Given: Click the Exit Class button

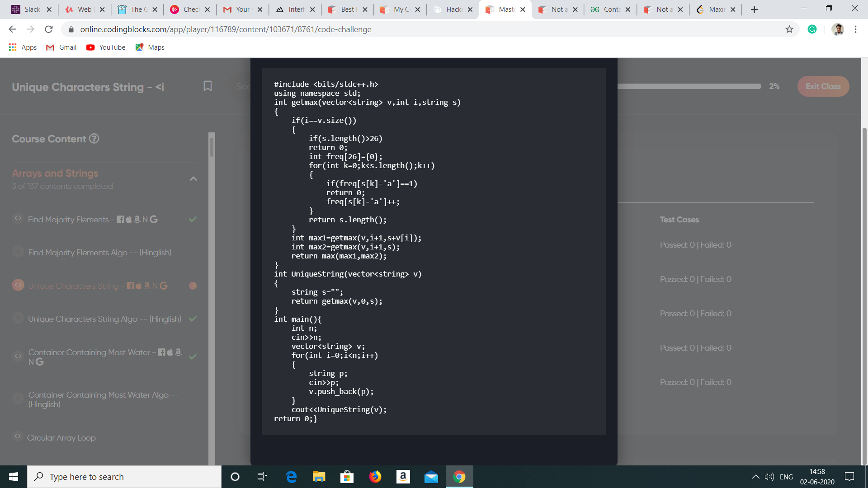Looking at the screenshot, I should (x=823, y=86).
